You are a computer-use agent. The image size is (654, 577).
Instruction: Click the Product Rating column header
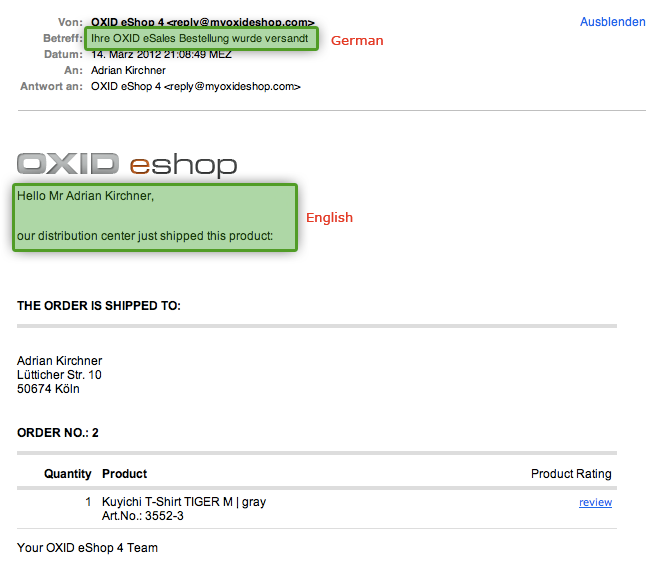point(571,474)
